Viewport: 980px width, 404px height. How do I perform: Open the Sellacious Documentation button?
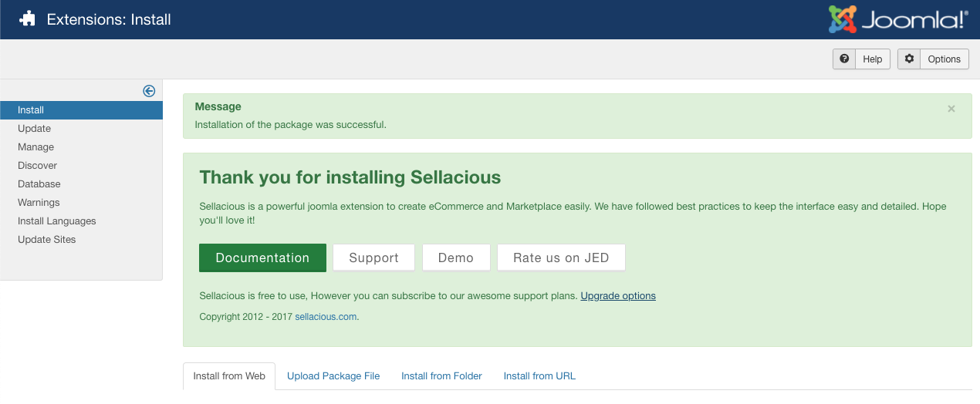(x=262, y=258)
